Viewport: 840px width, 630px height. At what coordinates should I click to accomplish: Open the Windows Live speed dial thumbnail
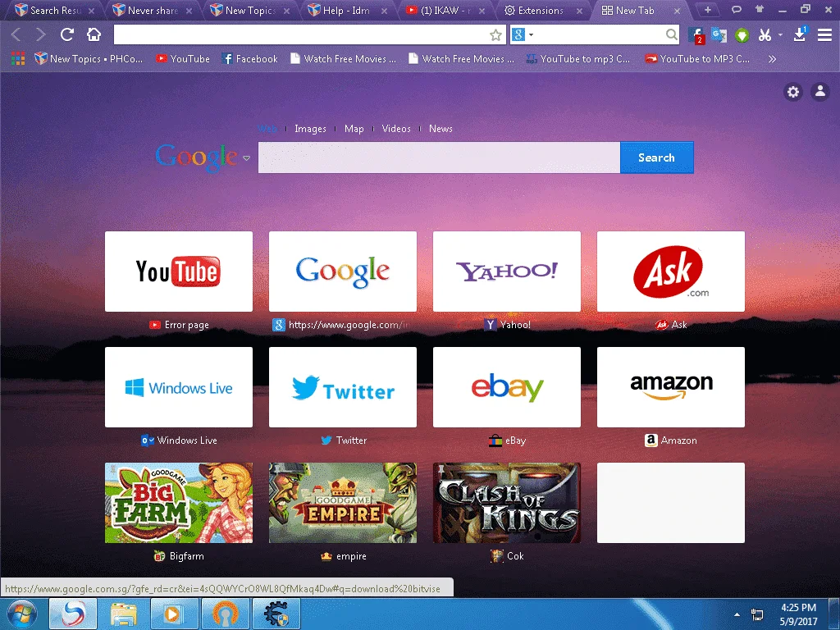179,387
